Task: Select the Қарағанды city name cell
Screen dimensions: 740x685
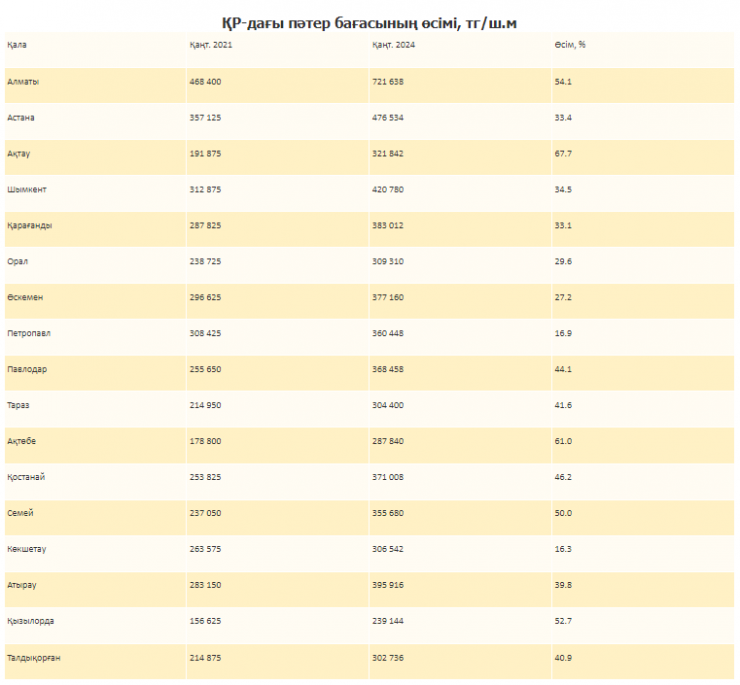Action: tap(29, 226)
